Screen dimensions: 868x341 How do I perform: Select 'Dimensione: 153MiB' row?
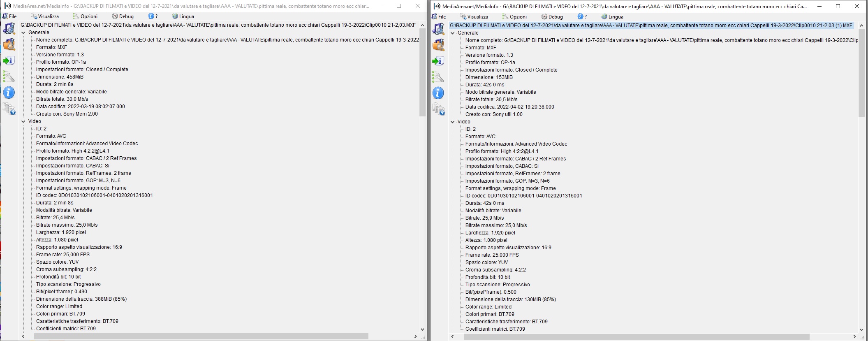click(x=489, y=77)
